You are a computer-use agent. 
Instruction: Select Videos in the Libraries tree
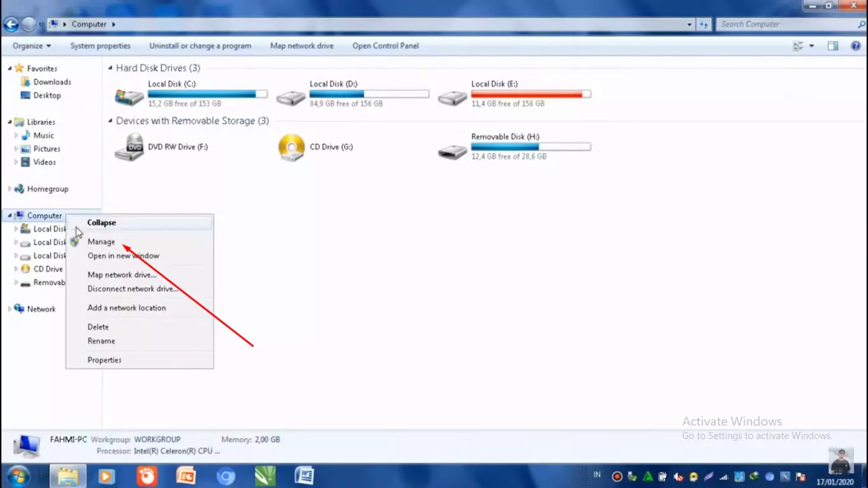click(45, 162)
